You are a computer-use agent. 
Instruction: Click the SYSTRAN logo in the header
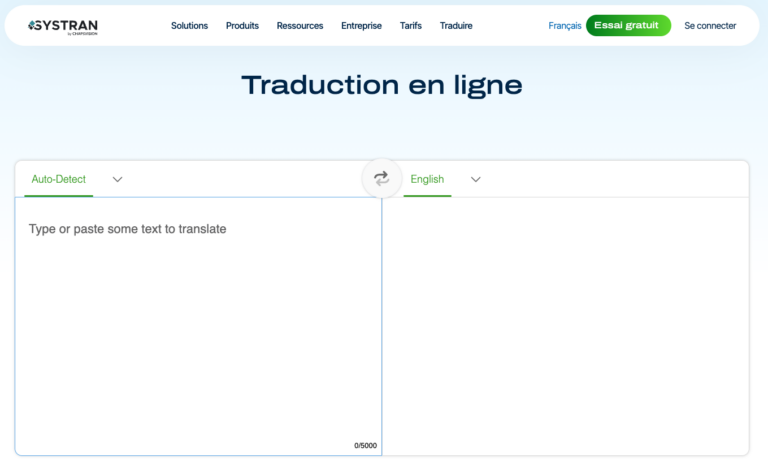pyautogui.click(x=63, y=24)
